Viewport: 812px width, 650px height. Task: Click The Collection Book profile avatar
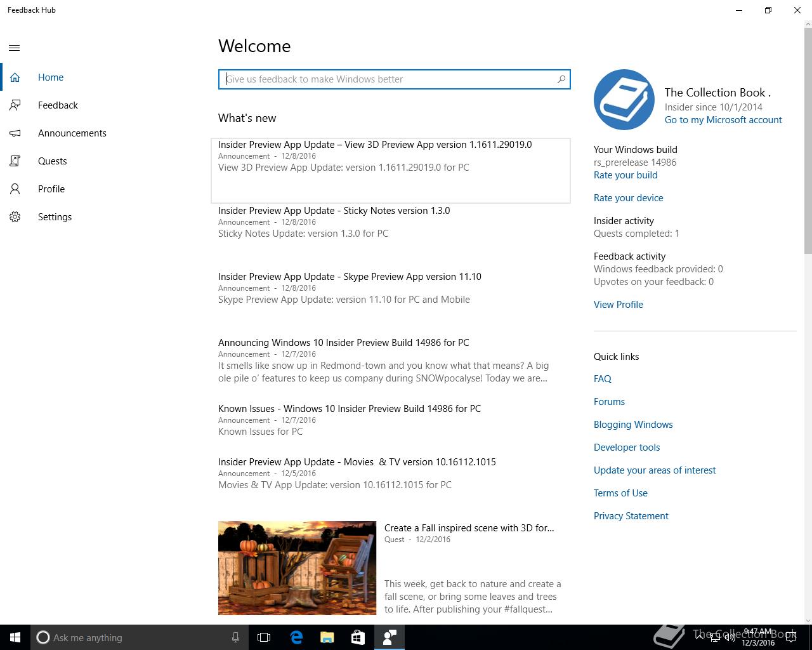624,100
